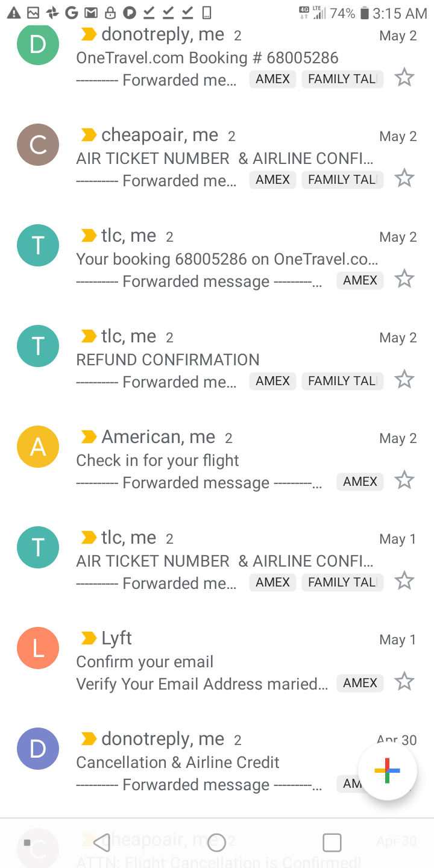Select the American sender avatar
This screenshot has width=434, height=868.
[x=38, y=447]
